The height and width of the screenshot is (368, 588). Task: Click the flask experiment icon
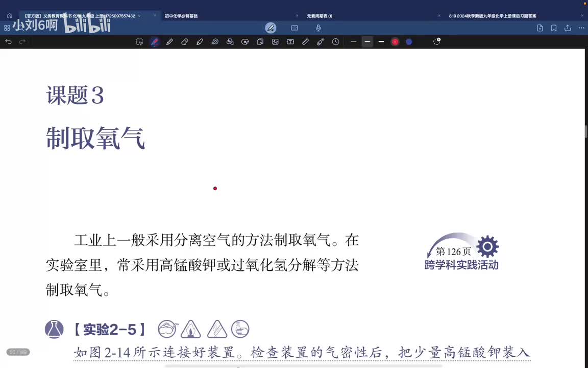coord(54,329)
